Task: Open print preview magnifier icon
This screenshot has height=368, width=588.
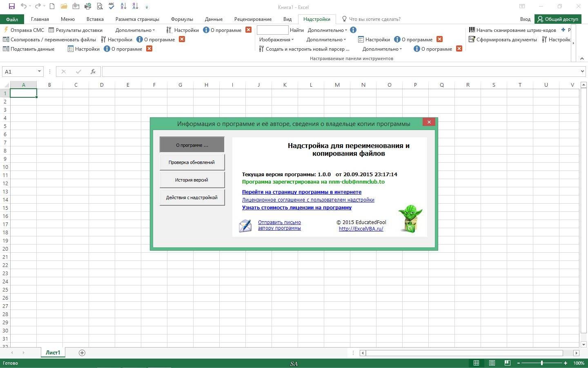Action: tap(100, 6)
